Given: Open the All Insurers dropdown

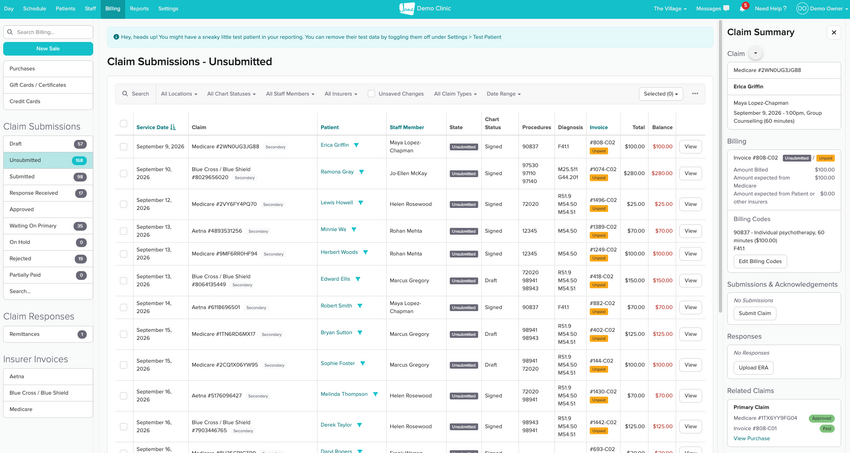Looking at the screenshot, I should pos(340,94).
